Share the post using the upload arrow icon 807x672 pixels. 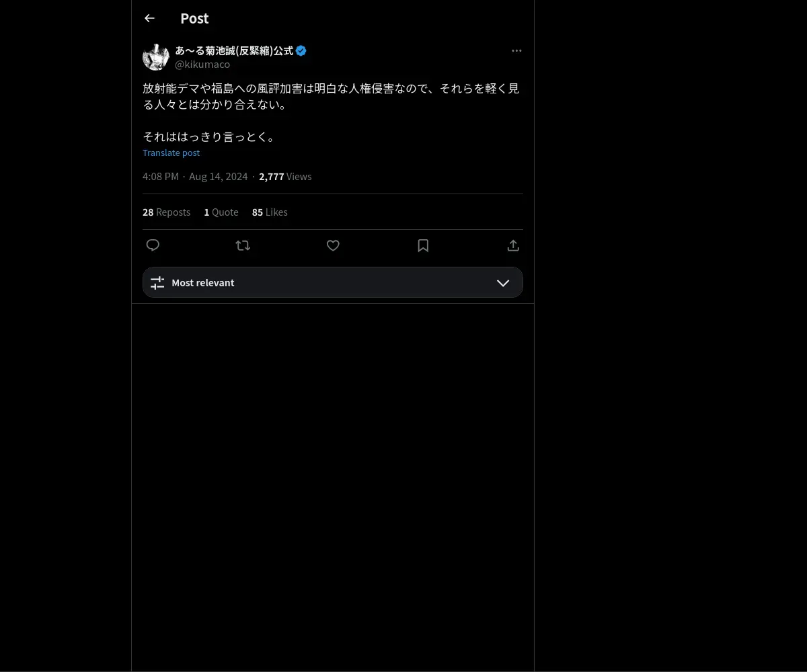click(513, 245)
